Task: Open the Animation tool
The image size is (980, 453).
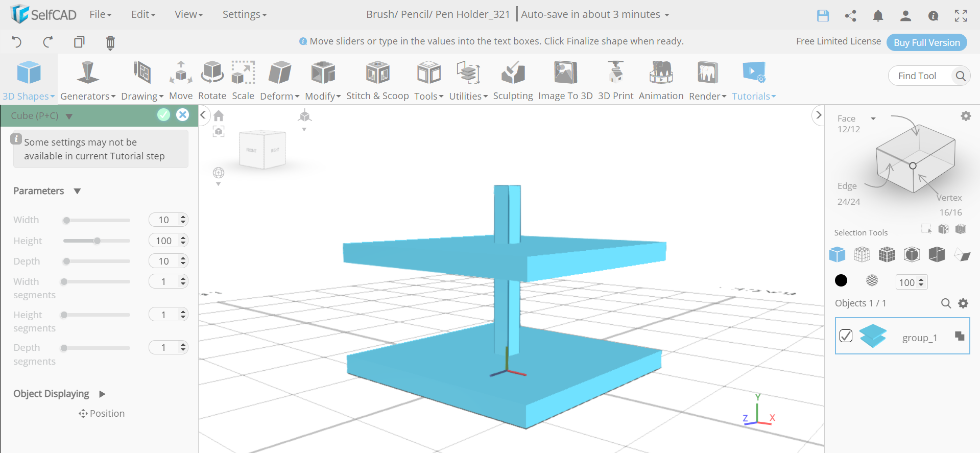Action: pos(661,80)
